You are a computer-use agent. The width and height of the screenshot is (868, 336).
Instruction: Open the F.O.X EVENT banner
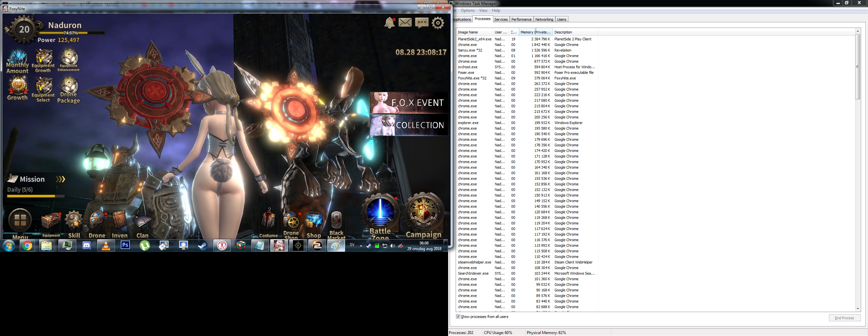click(409, 103)
